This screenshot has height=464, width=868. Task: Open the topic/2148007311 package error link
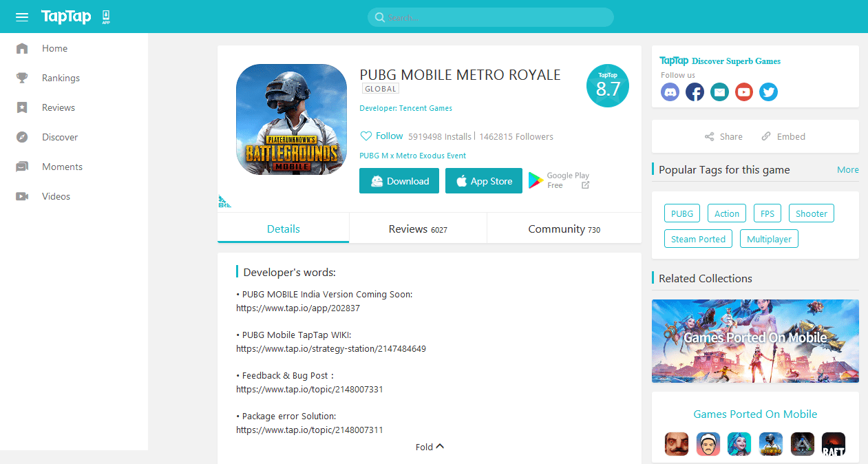[x=310, y=430]
